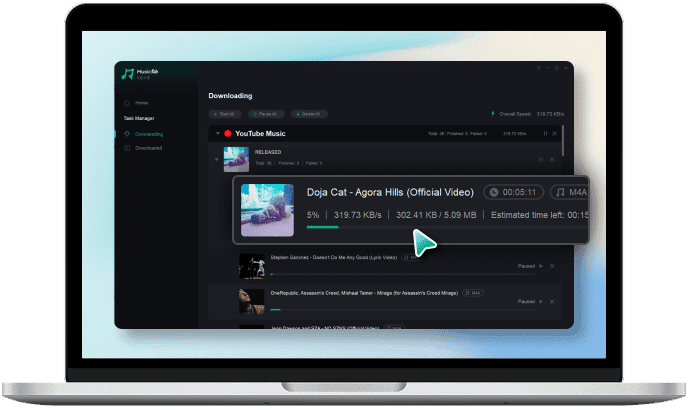This screenshot has width=688, height=410.
Task: Click the OneRepublic Mirage progress bar
Action: pos(402,310)
